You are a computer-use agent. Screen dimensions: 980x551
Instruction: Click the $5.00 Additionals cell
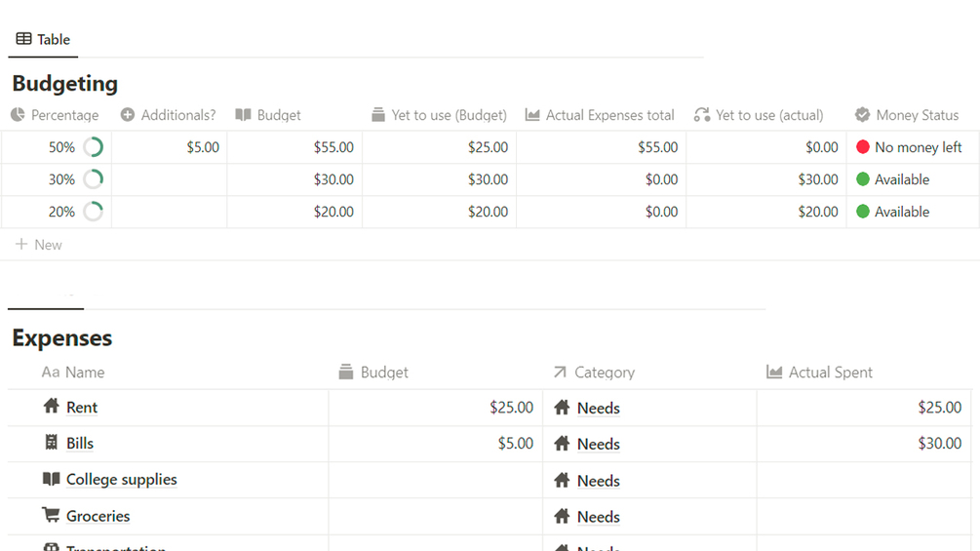(203, 147)
